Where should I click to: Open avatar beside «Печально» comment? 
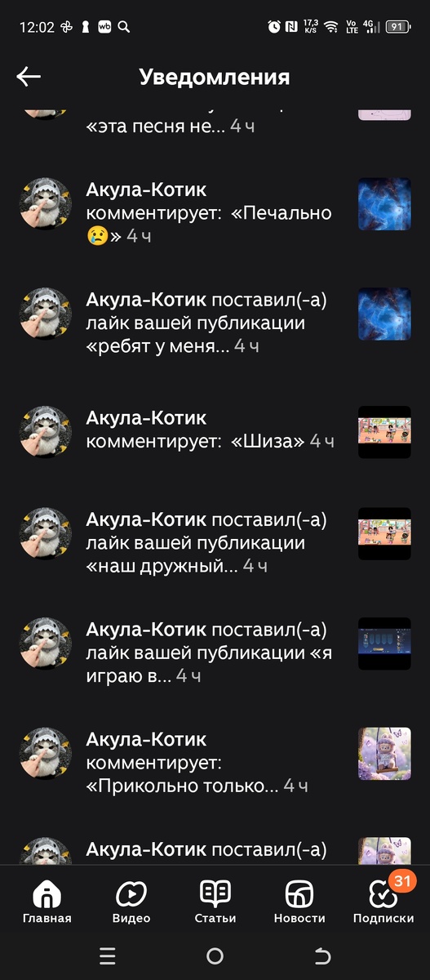pyautogui.click(x=46, y=204)
